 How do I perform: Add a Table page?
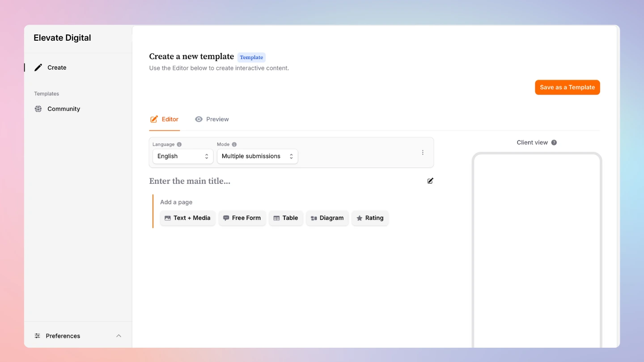pyautogui.click(x=286, y=218)
